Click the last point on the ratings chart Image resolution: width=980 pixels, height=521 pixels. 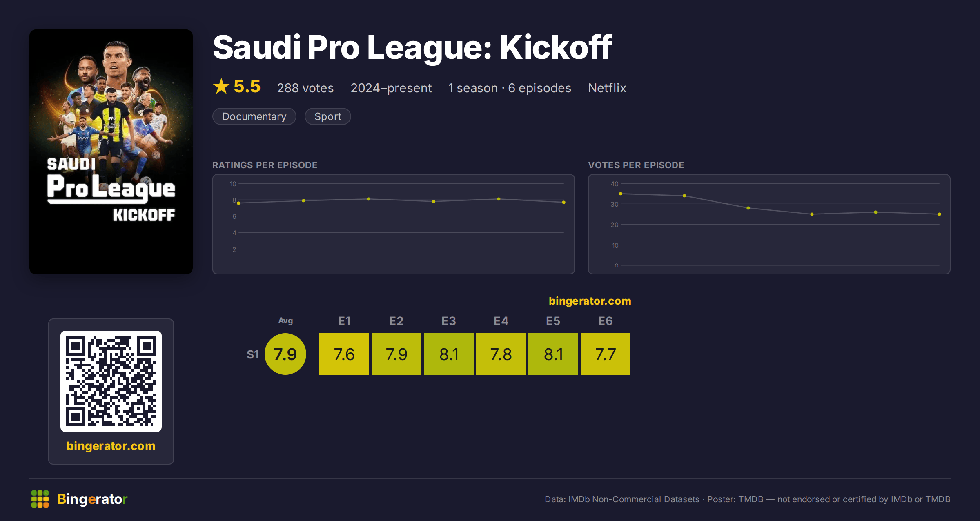pos(564,202)
